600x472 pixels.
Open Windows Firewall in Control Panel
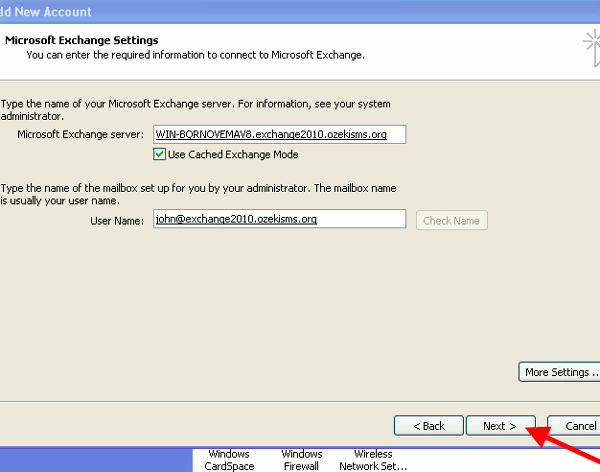click(x=302, y=460)
